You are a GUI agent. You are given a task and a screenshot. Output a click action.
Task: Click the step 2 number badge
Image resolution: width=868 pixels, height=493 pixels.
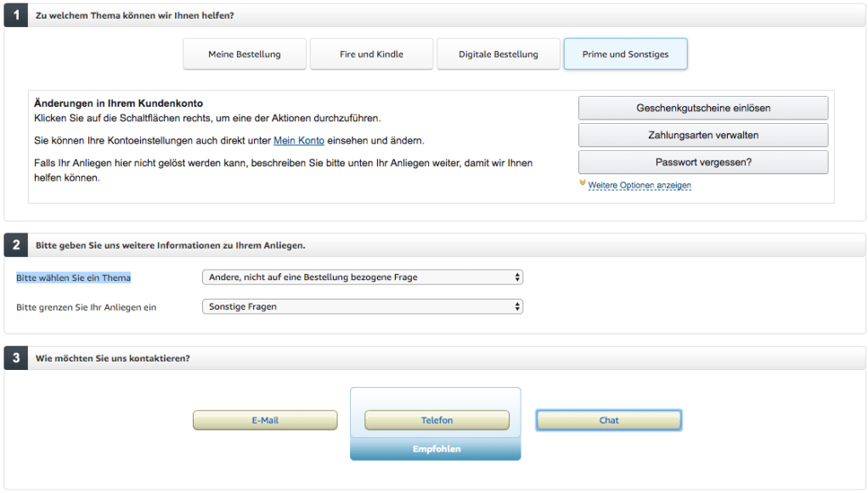16,244
